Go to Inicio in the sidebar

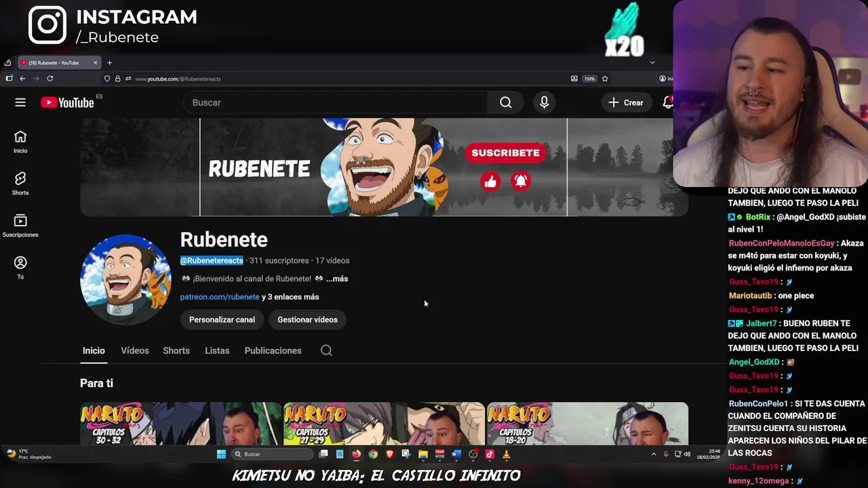coord(20,142)
